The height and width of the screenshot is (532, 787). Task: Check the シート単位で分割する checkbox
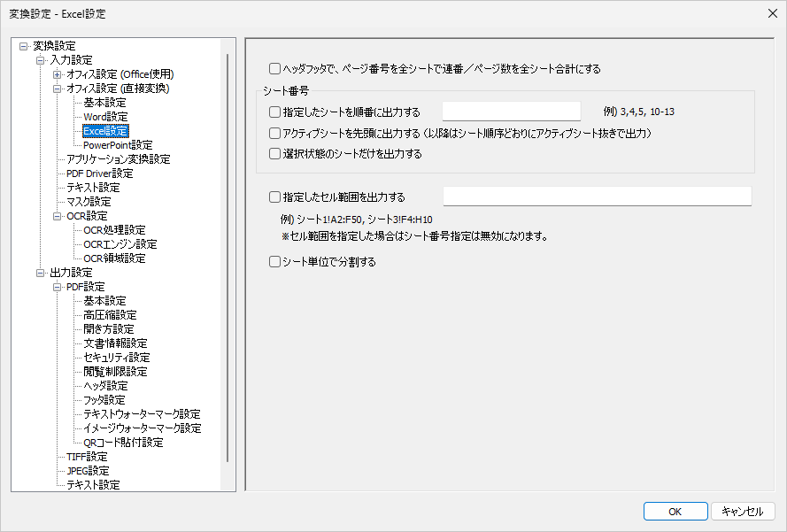click(x=275, y=261)
